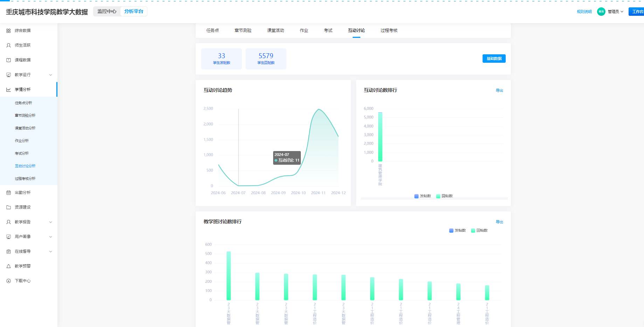The width and height of the screenshot is (644, 327).
Task: Click the 综合数据 grid icon in sidebar
Action: [8, 31]
